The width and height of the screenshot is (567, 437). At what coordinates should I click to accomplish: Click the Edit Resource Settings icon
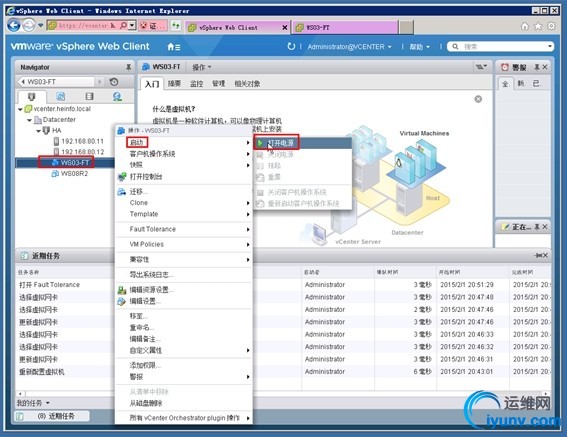tap(122, 290)
